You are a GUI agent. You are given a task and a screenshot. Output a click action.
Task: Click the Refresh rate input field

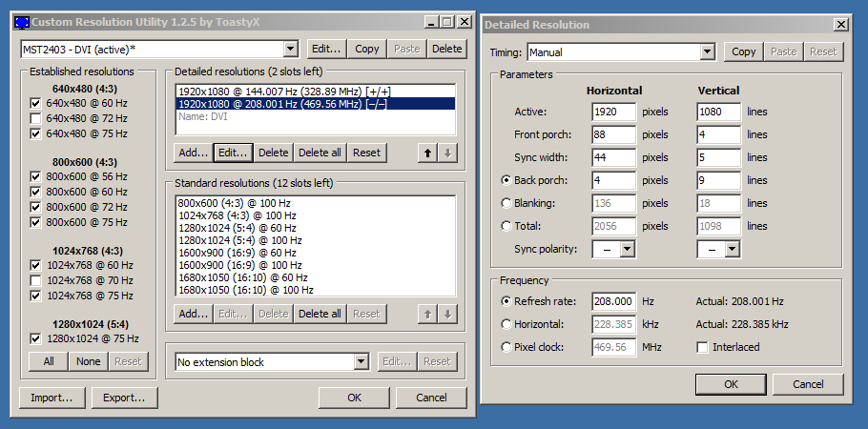[613, 300]
